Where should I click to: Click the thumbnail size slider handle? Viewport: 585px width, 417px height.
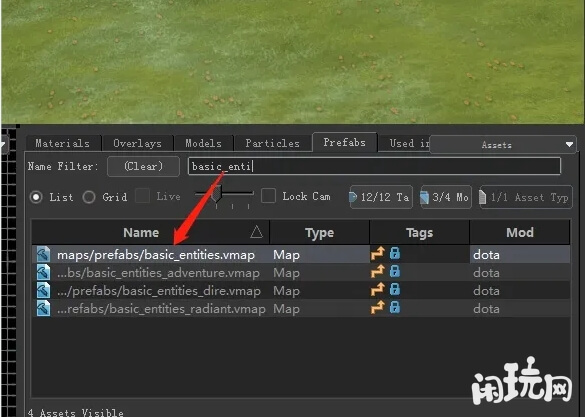pos(216,194)
